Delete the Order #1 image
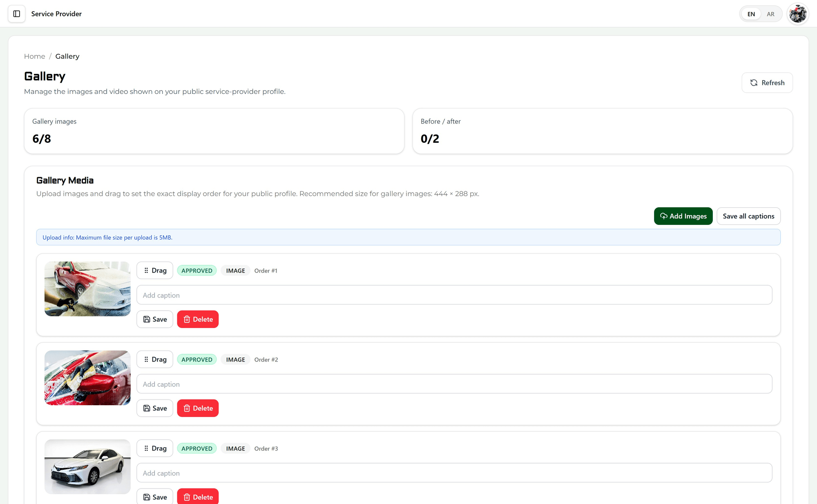Screen dimensions: 817x504 pyautogui.click(x=198, y=319)
